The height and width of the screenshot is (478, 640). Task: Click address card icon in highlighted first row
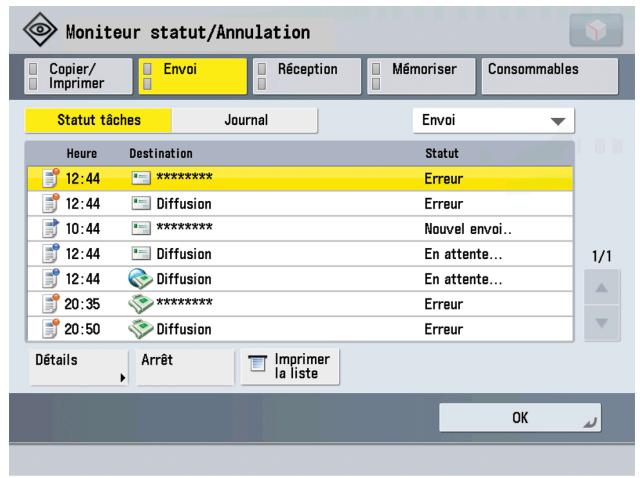pyautogui.click(x=141, y=178)
